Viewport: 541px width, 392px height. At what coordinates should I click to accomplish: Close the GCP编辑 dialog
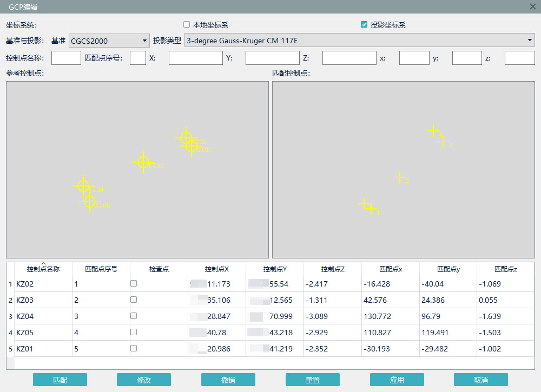pyautogui.click(x=532, y=6)
